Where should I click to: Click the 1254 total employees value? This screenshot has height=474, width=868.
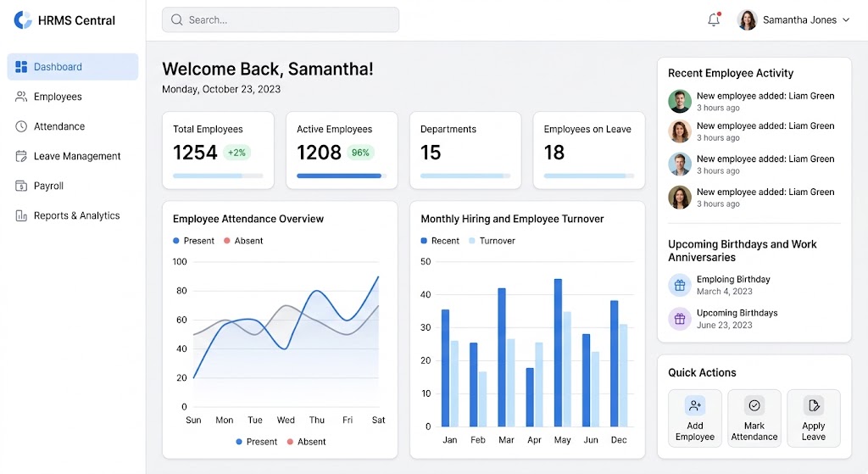(x=195, y=153)
